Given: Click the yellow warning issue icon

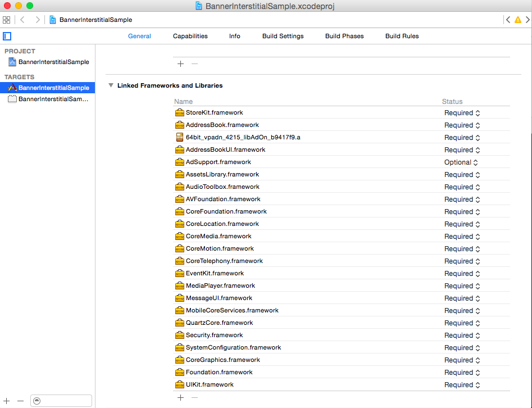Looking at the screenshot, I should 518,20.
